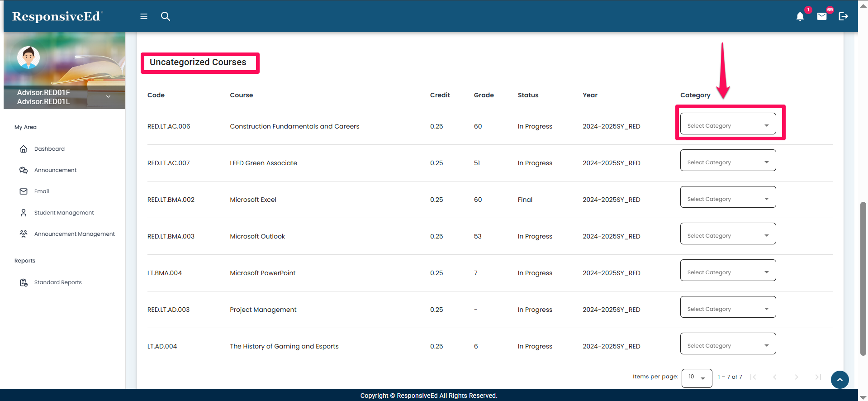This screenshot has height=401, width=868.
Task: Open the items per page dropdown
Action: [x=697, y=377]
